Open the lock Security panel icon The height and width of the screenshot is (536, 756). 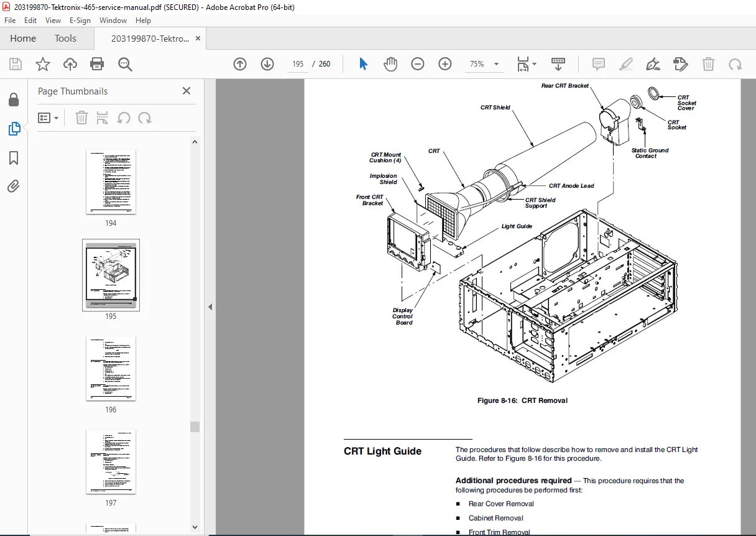click(14, 100)
